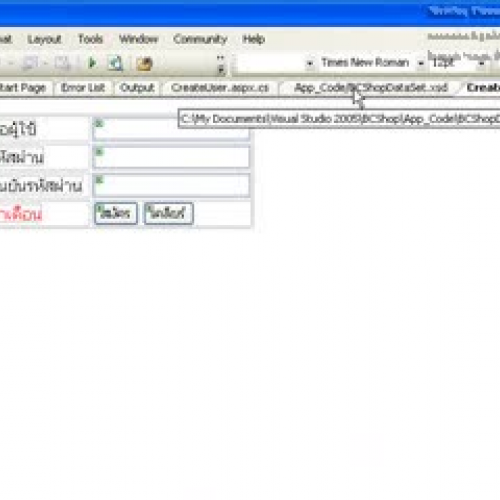Screen dimensions: 500x500
Task: Click the left button in the form's bottom row
Action: tap(116, 213)
